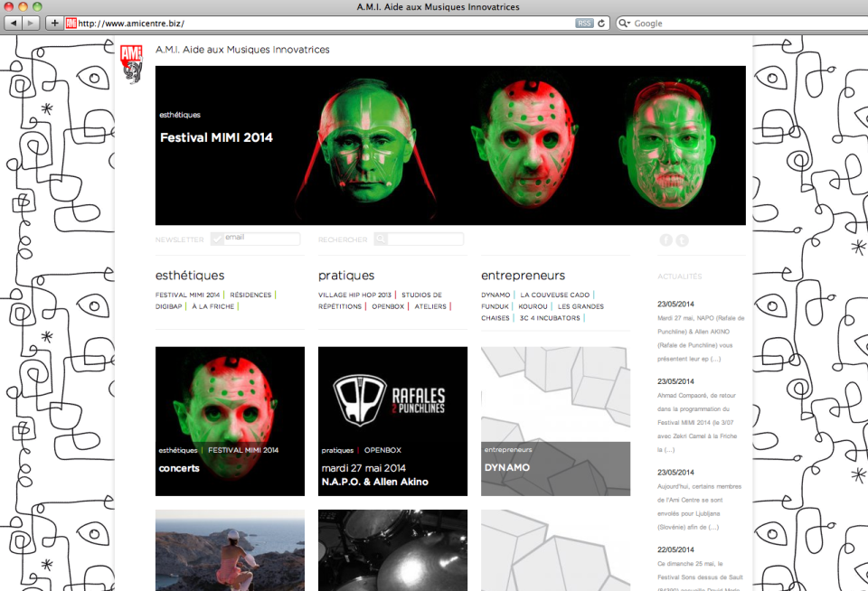
Task: Open the OPENBOX menu link
Action: [x=388, y=306]
